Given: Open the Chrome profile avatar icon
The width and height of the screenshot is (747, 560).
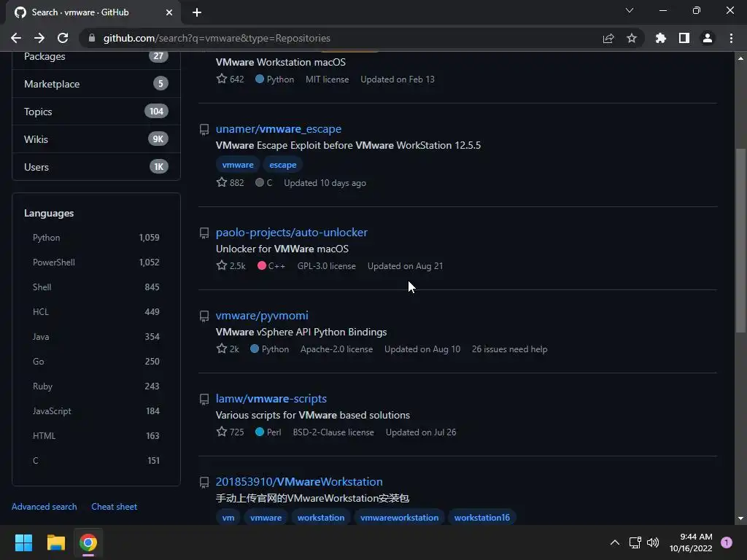Looking at the screenshot, I should pos(708,38).
